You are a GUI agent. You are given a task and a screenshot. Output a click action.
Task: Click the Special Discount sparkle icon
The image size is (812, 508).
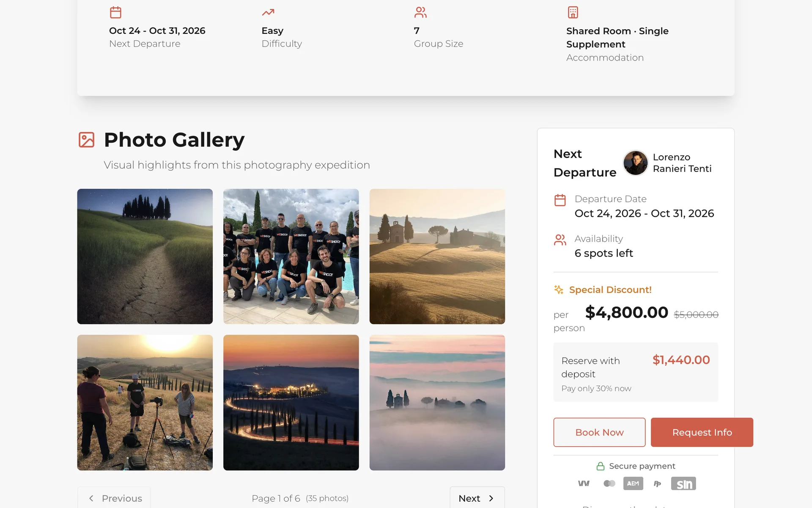click(x=559, y=290)
